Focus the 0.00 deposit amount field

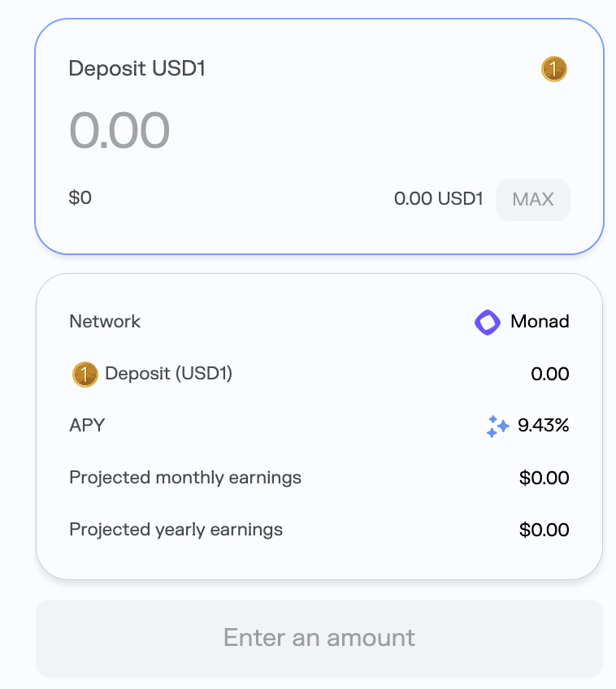[x=119, y=130]
